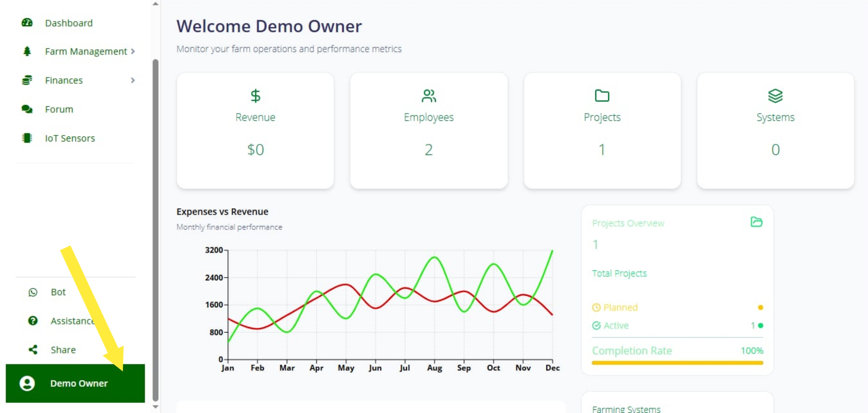The width and height of the screenshot is (868, 413).
Task: Click the Finances coins icon
Action: pos(27,80)
